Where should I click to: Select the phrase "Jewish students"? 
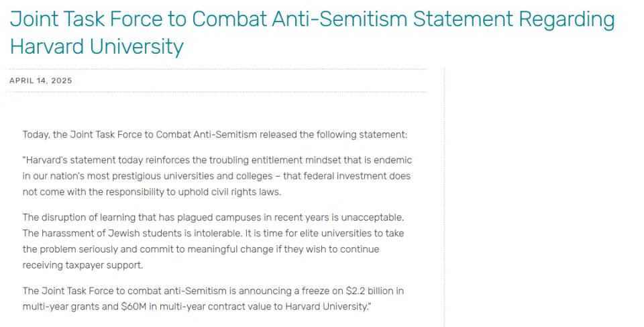145,233
